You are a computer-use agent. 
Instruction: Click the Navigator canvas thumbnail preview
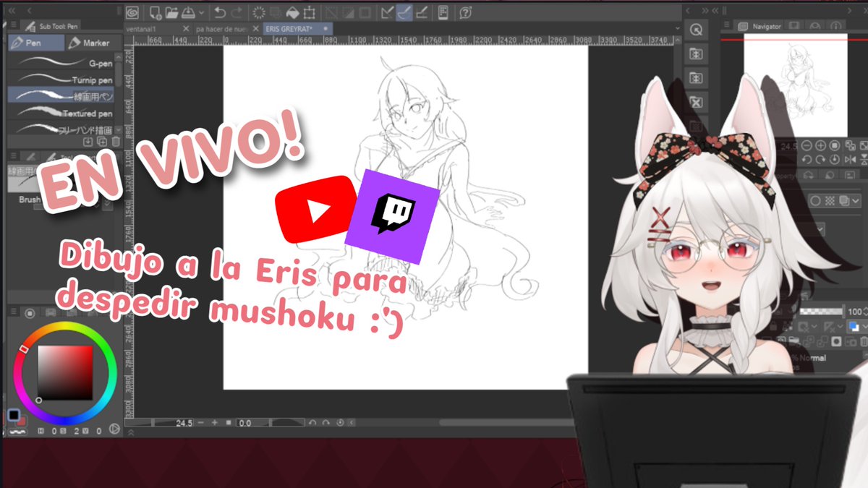click(795, 85)
